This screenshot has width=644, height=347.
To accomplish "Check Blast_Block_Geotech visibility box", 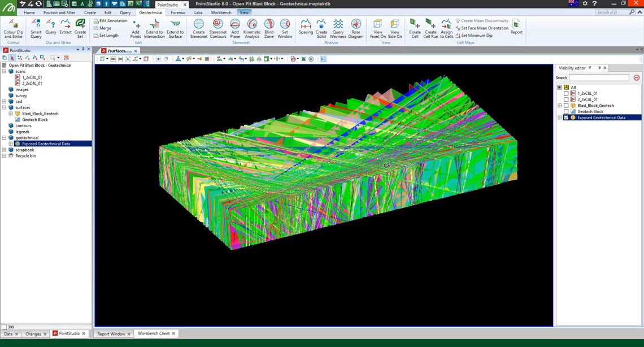I will pyautogui.click(x=567, y=106).
